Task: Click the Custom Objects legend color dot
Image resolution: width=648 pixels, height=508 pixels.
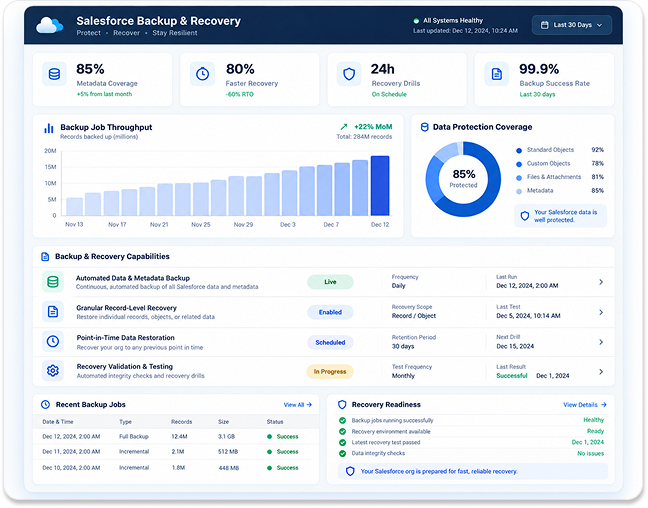Action: pyautogui.click(x=519, y=164)
